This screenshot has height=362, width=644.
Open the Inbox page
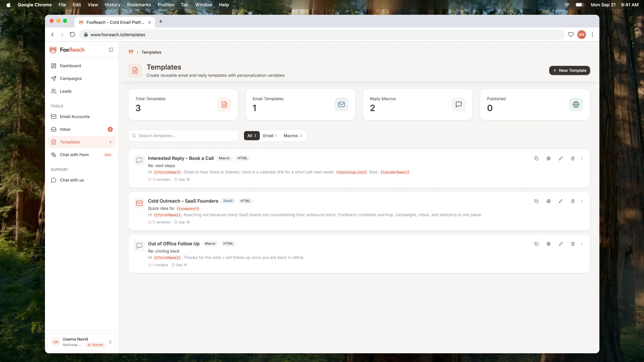coord(82,129)
